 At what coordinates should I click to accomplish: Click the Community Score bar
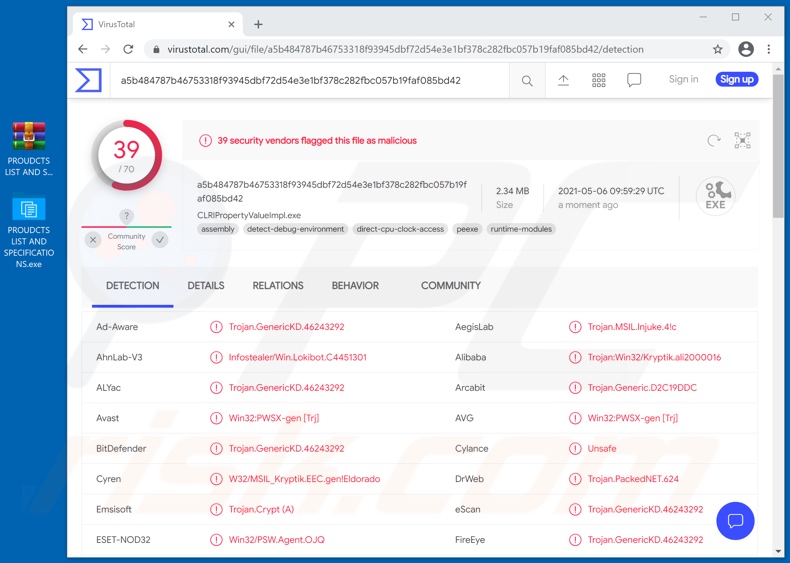[126, 227]
